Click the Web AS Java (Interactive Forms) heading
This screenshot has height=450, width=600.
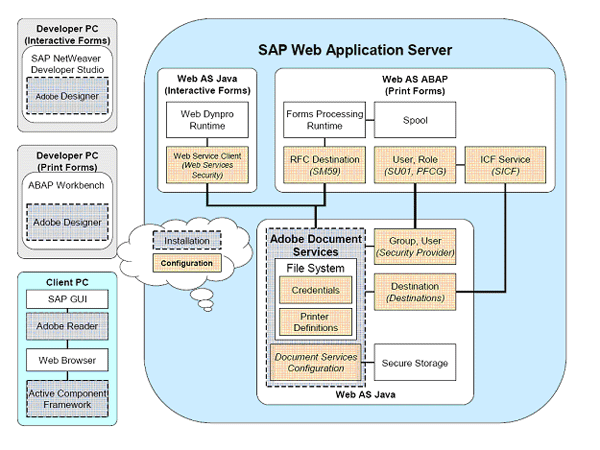207,85
